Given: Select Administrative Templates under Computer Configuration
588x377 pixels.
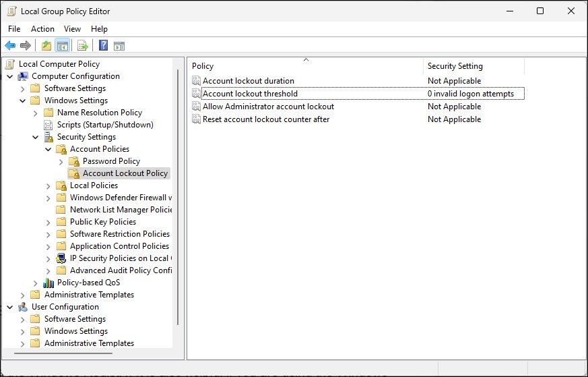Looking at the screenshot, I should coord(90,295).
